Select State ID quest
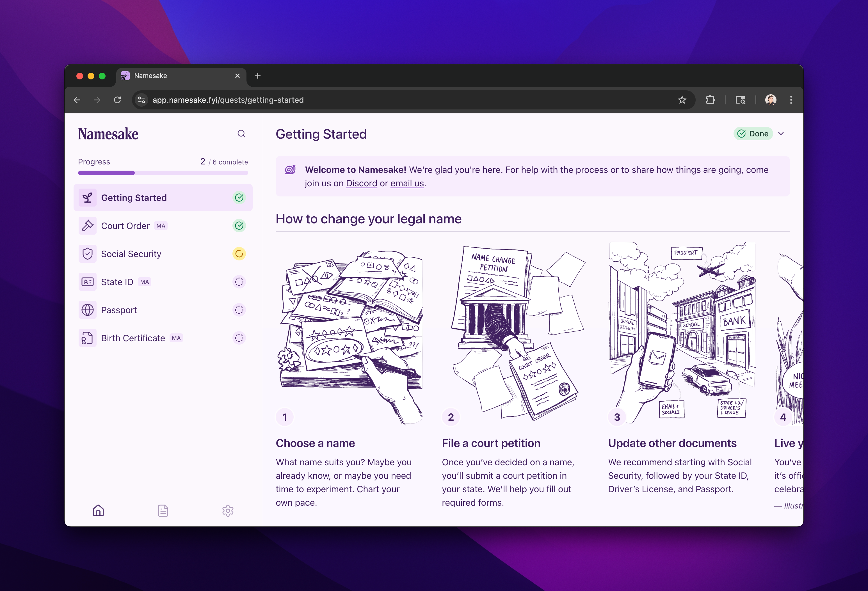The width and height of the screenshot is (868, 591). point(163,282)
